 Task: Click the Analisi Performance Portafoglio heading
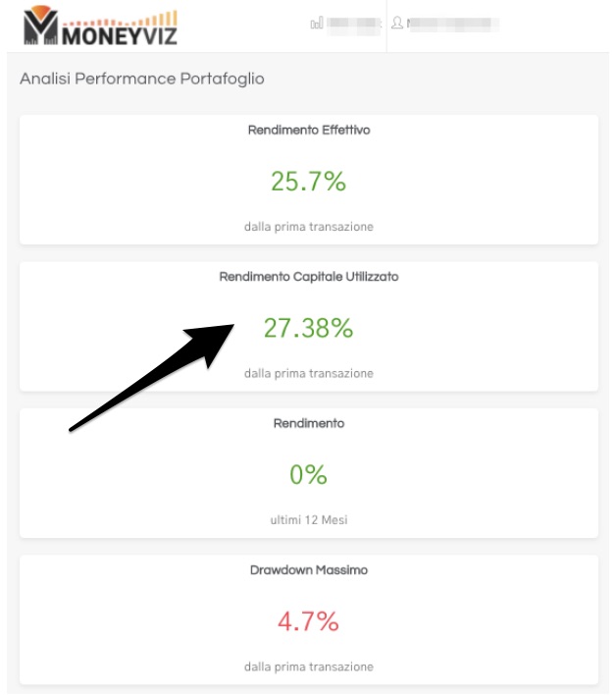point(142,79)
